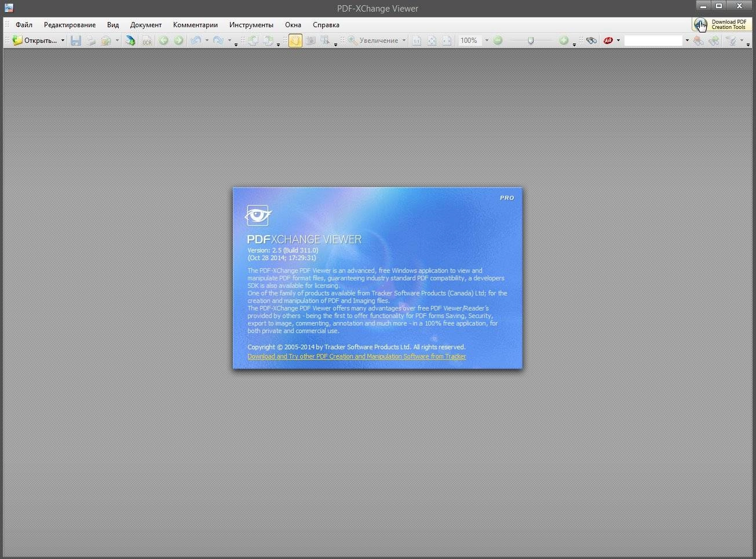Go to previous view with green back arrow
The image size is (756, 559).
point(163,41)
